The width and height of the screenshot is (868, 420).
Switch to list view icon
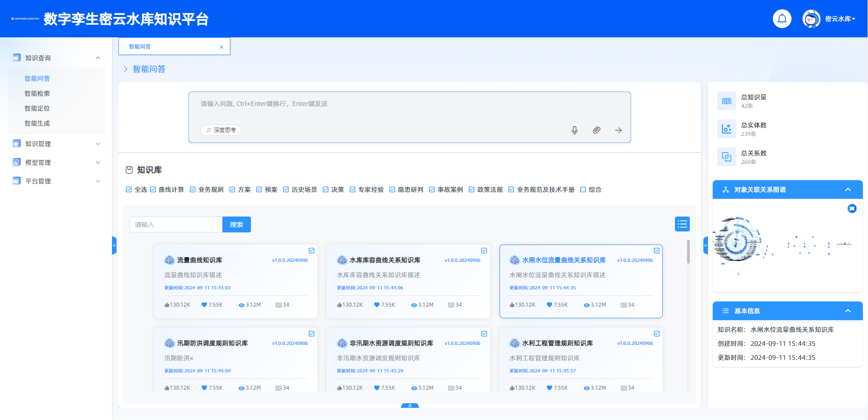(x=682, y=224)
